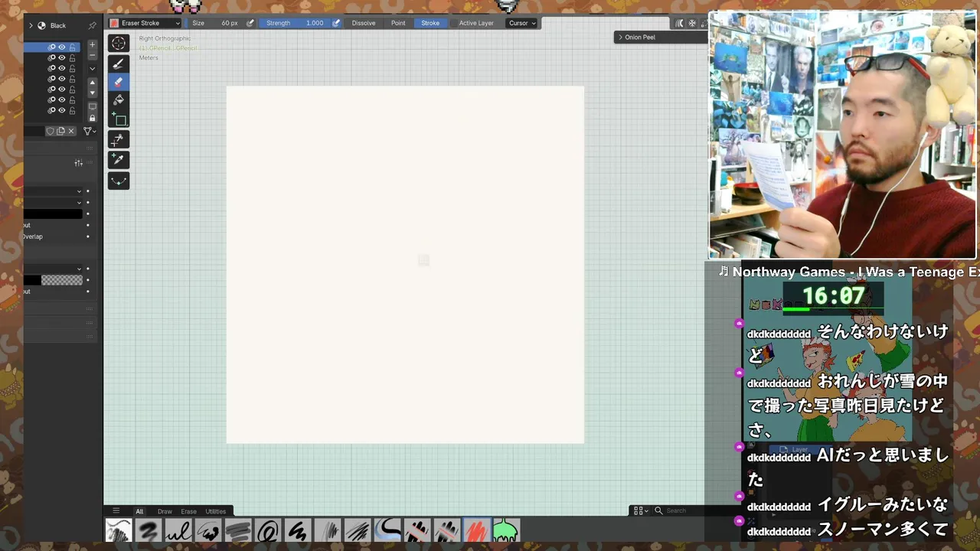Unlink datablock with the X icon
Screen dimensions: 980x551
click(x=71, y=131)
